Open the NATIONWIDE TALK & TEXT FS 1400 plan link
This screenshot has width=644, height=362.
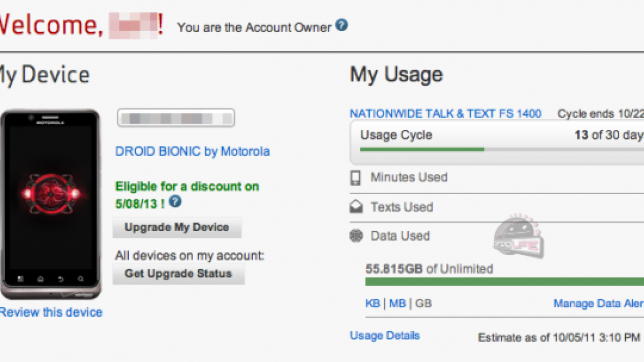click(x=445, y=114)
